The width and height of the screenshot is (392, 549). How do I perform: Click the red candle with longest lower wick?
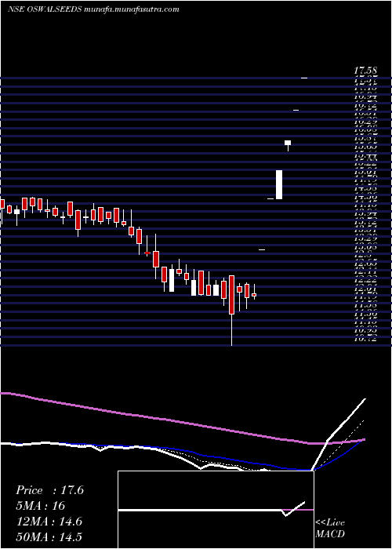point(231,295)
